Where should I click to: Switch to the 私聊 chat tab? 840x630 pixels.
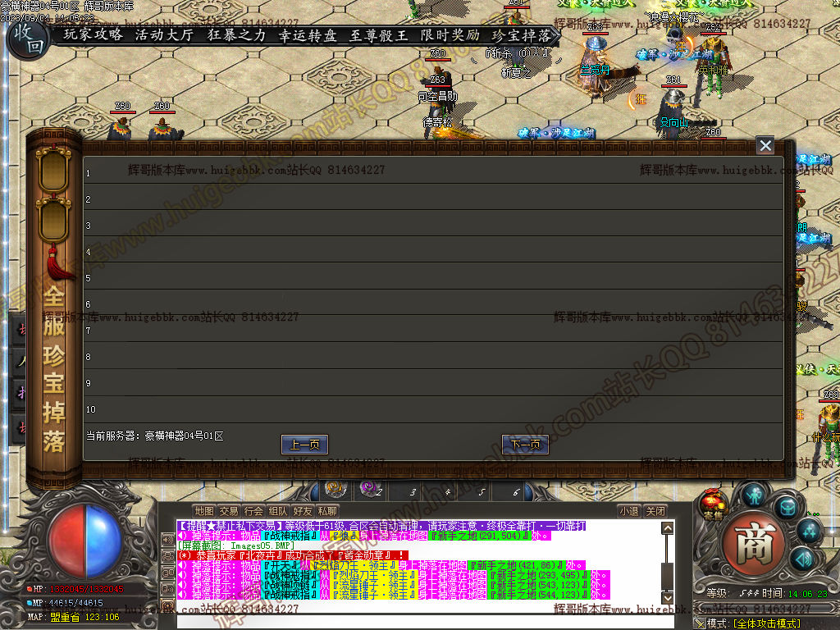pos(327,511)
